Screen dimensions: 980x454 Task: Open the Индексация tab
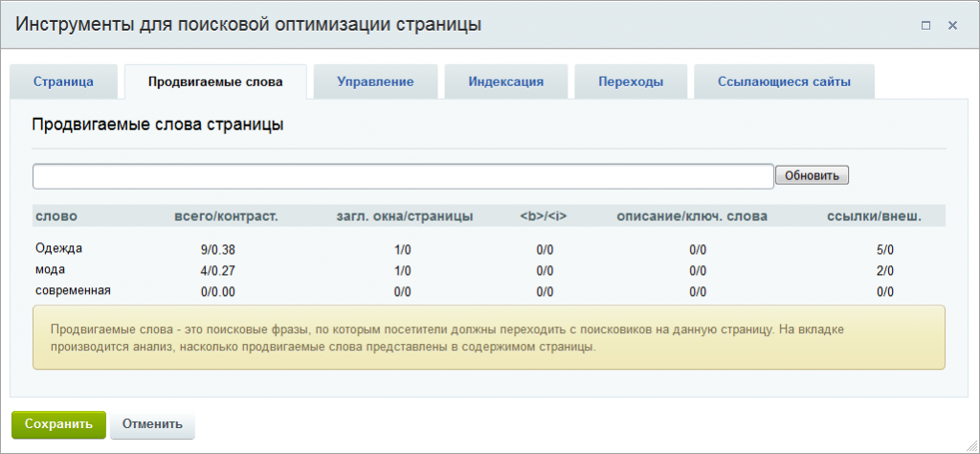point(505,81)
